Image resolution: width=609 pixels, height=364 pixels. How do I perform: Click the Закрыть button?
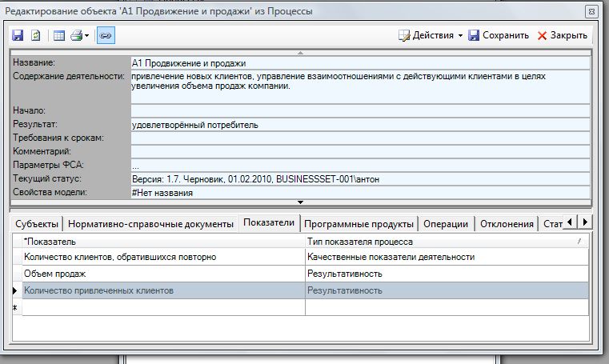(562, 35)
